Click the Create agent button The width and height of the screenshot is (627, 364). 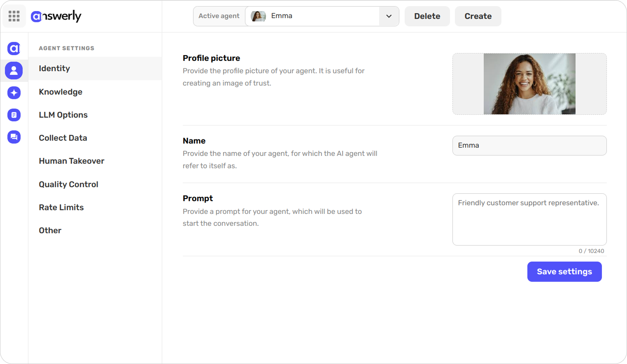click(x=478, y=16)
